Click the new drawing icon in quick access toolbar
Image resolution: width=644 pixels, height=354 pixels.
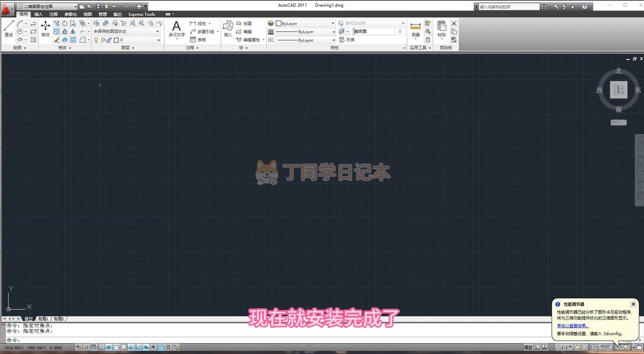coord(82,7)
